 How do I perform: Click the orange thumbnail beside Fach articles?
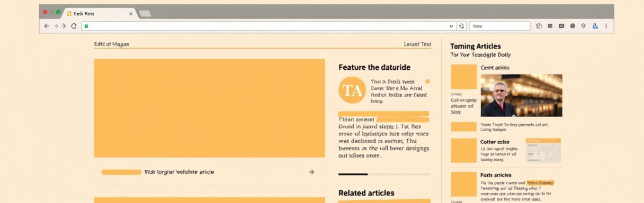tap(464, 184)
